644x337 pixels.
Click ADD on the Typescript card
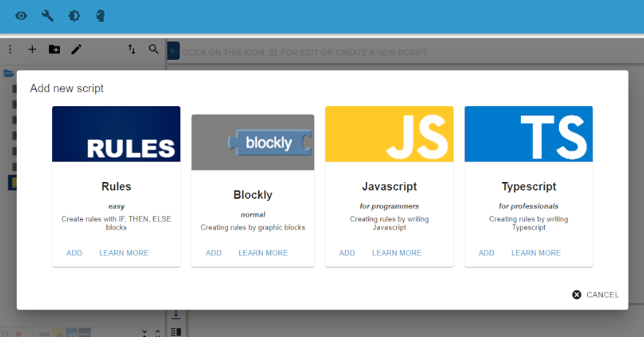click(486, 253)
